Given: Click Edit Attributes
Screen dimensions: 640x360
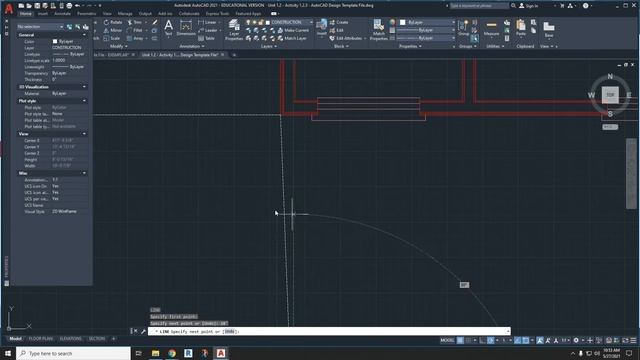Looking at the screenshot, I should (x=346, y=38).
